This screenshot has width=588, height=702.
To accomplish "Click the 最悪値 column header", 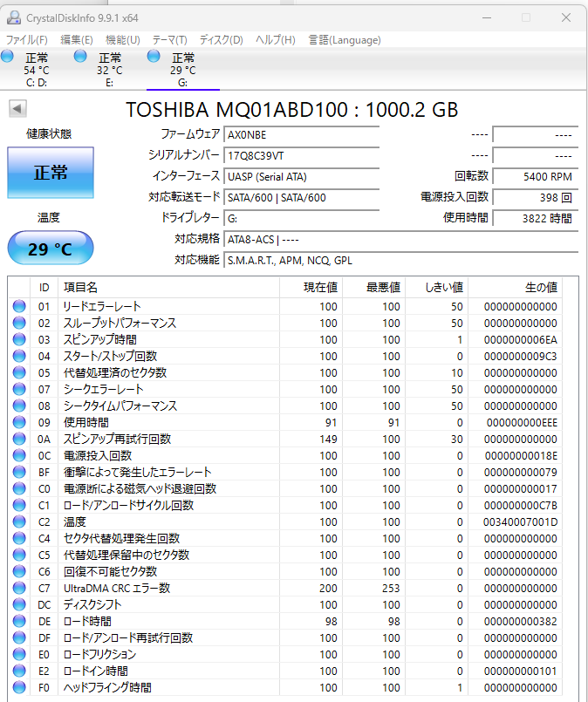I will coord(374,288).
